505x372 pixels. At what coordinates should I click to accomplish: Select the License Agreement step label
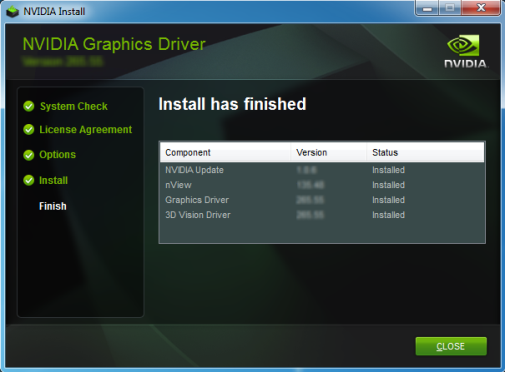point(86,130)
